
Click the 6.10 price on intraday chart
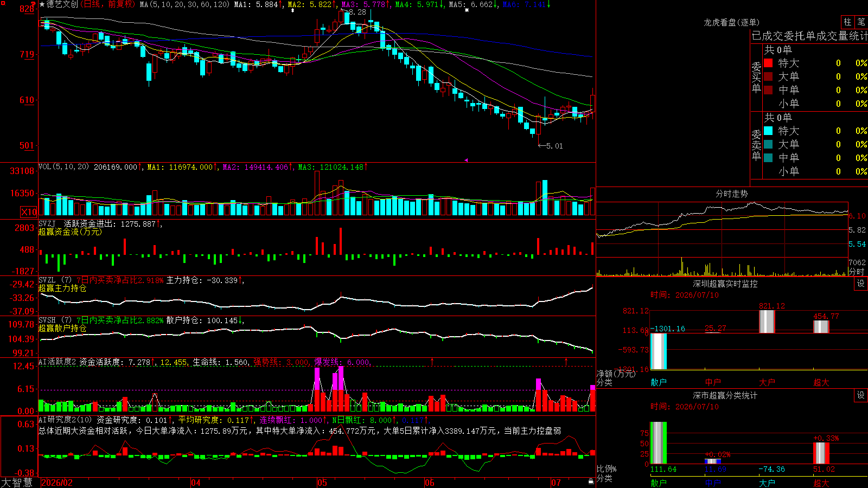pyautogui.click(x=858, y=216)
